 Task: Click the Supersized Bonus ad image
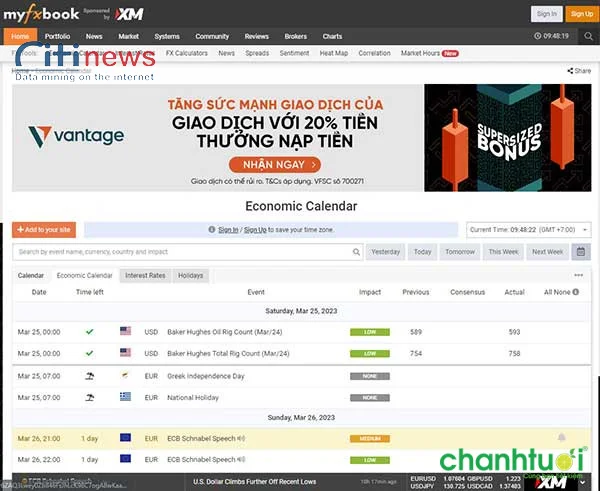pos(508,138)
